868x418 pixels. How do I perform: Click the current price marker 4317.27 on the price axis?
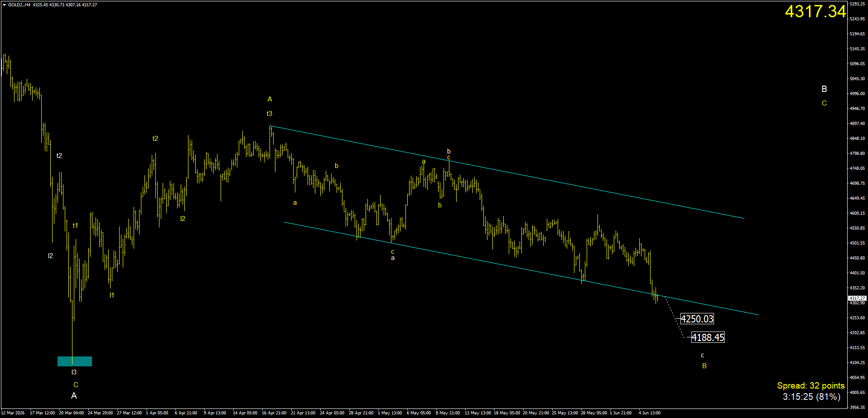857,298
